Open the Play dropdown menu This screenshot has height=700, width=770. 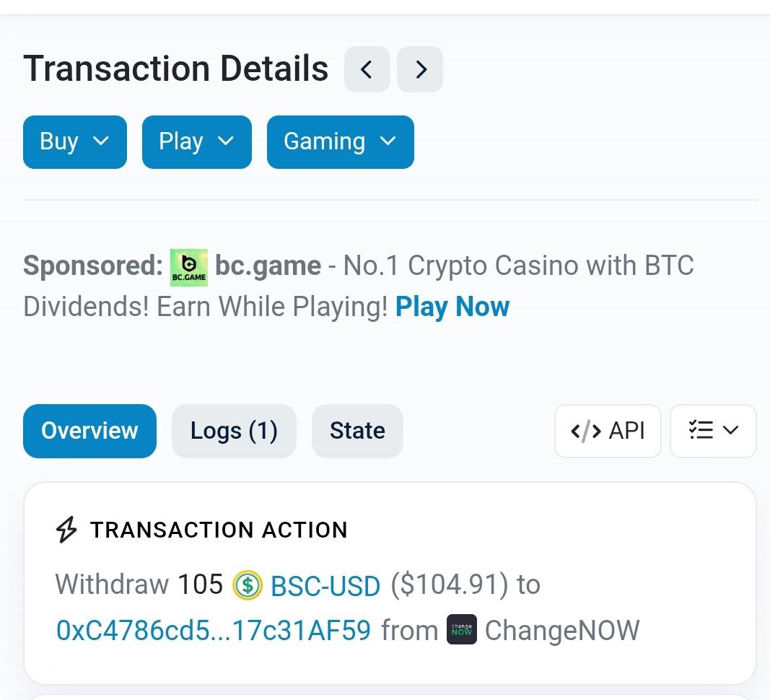[197, 142]
